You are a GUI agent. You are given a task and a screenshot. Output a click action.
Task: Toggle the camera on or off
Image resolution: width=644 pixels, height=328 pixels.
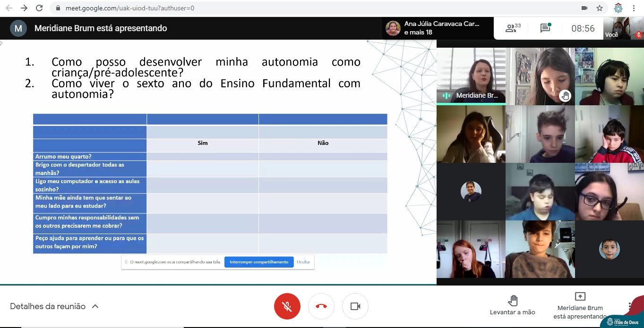click(355, 306)
